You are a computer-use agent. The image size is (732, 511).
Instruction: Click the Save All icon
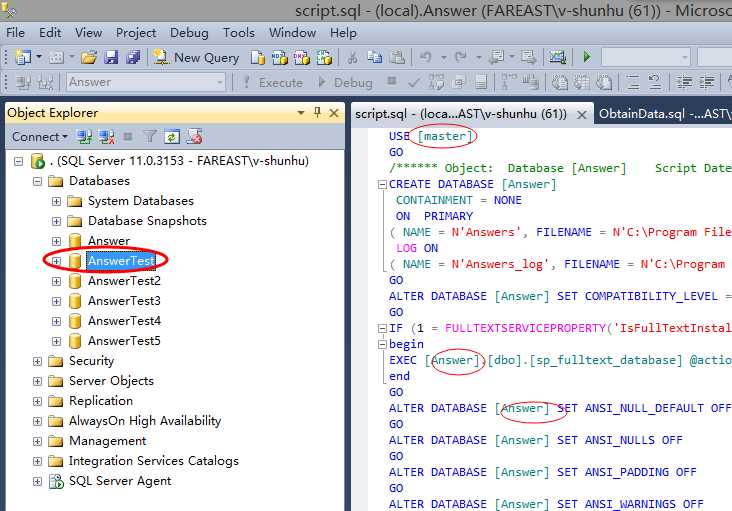click(x=134, y=57)
